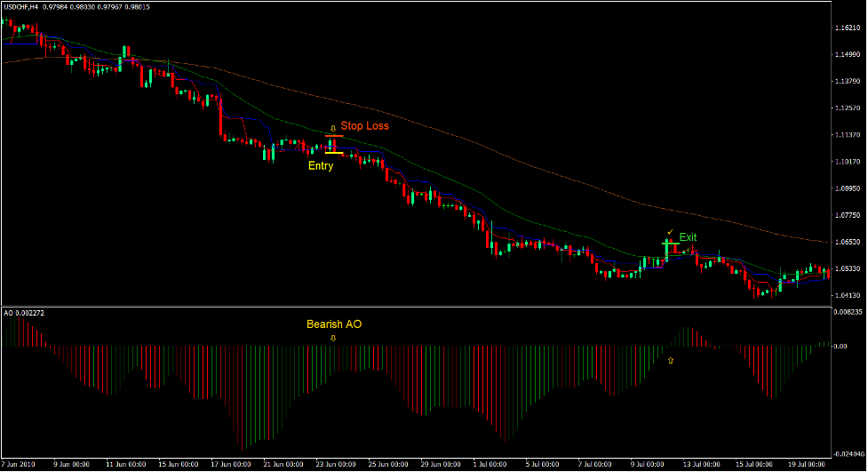Click the 0.00 AO zero level label

[x=840, y=347]
